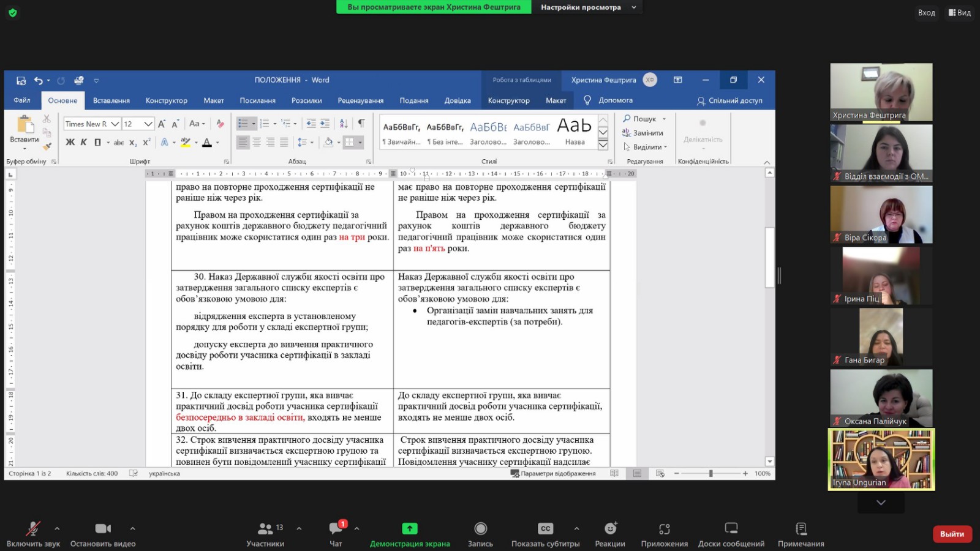Unmute microphone (Включить звук)
The image size is (980, 551).
tap(33, 534)
